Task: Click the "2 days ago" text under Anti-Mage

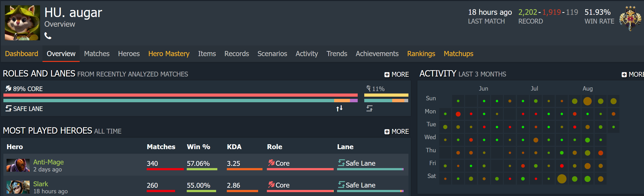Action: coord(48,169)
